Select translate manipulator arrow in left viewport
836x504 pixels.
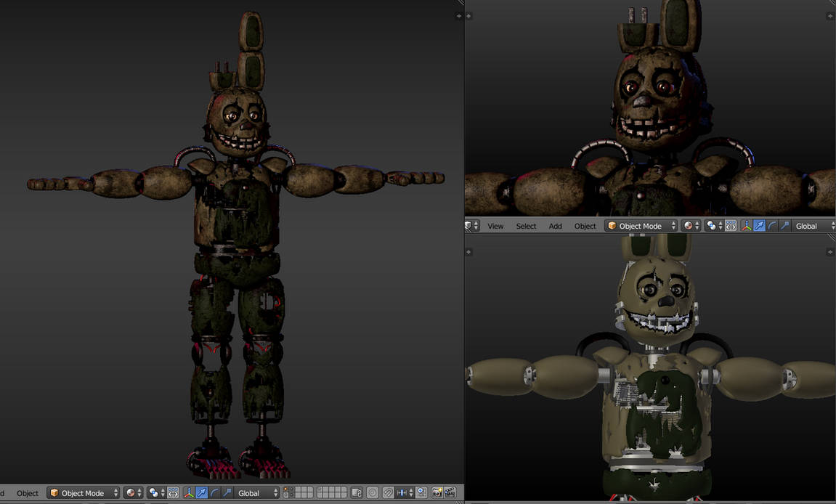click(x=201, y=493)
